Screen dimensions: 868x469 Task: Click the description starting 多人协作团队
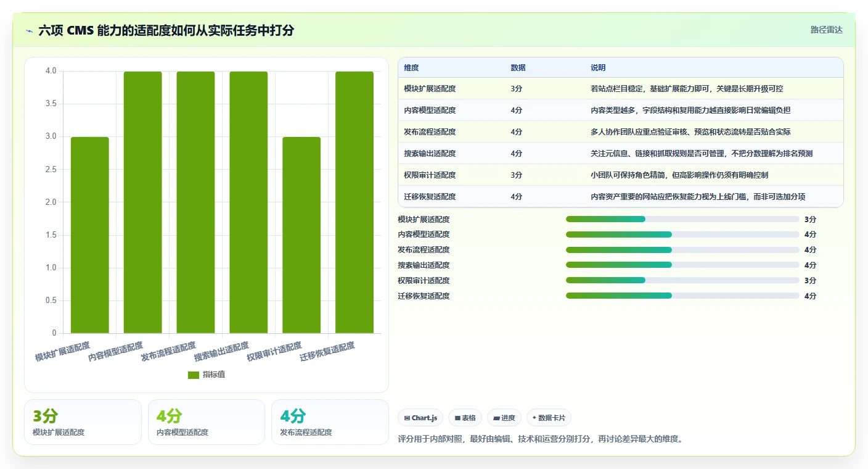click(690, 132)
